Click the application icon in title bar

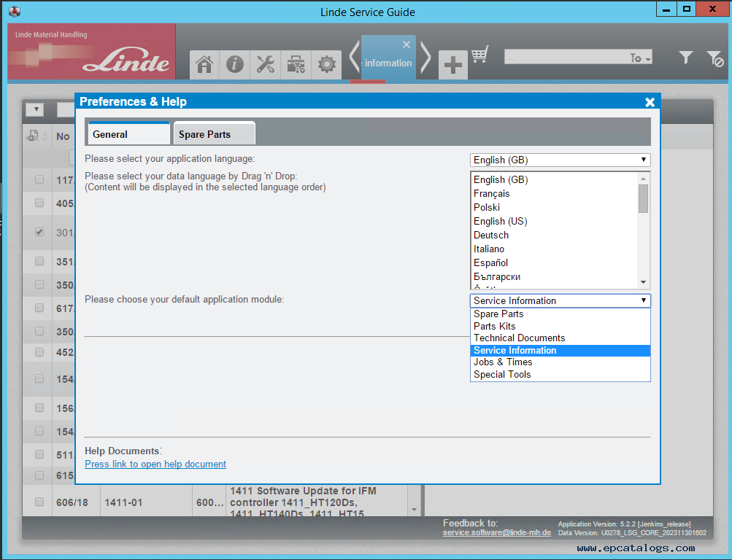coord(15,11)
